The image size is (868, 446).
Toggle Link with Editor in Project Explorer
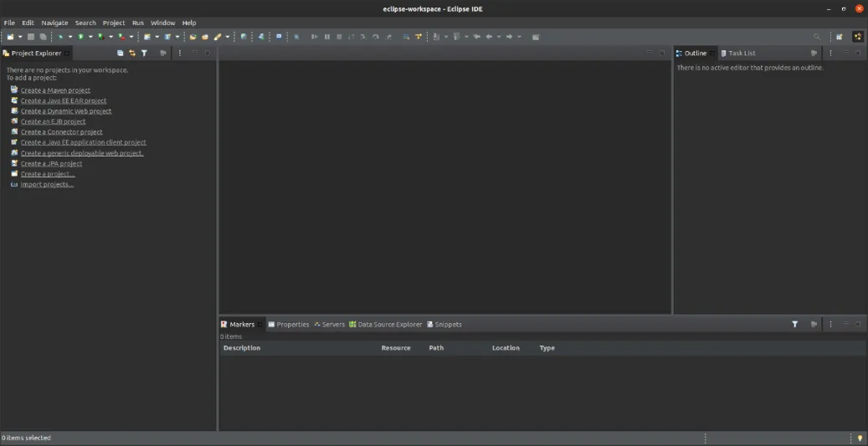132,53
